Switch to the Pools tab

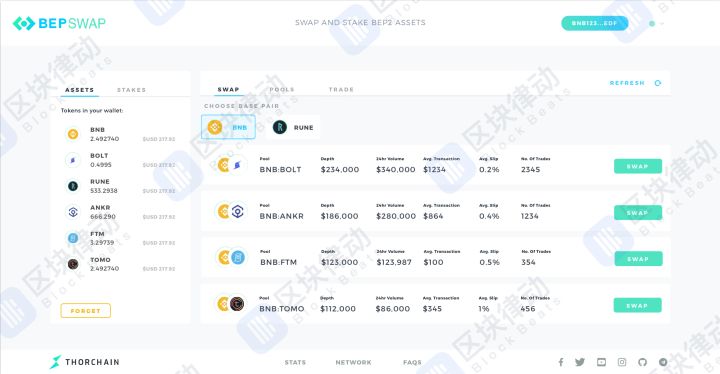pos(282,90)
